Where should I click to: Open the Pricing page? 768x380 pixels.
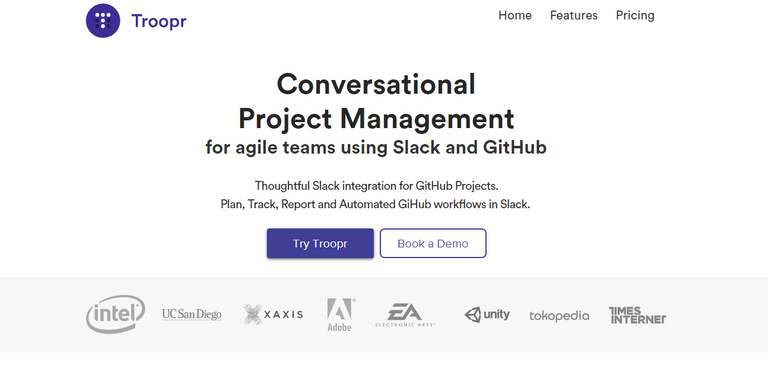coord(635,16)
